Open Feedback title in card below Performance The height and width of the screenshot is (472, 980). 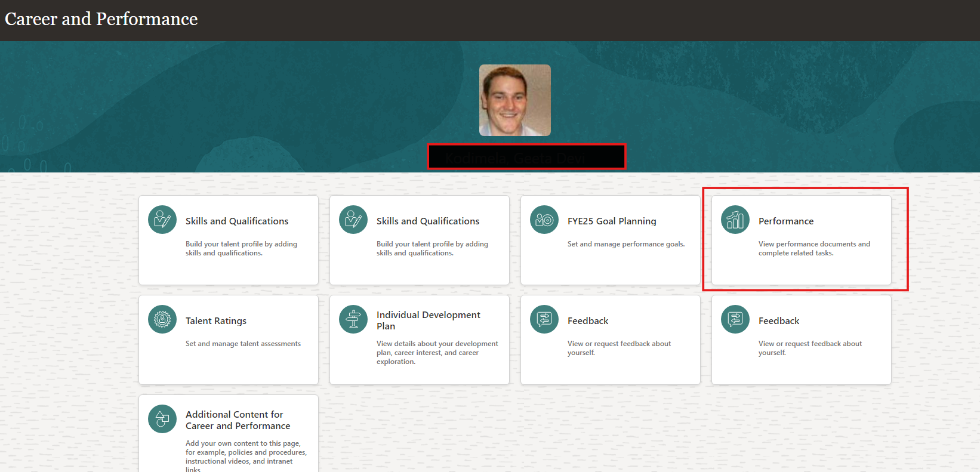[x=779, y=320]
